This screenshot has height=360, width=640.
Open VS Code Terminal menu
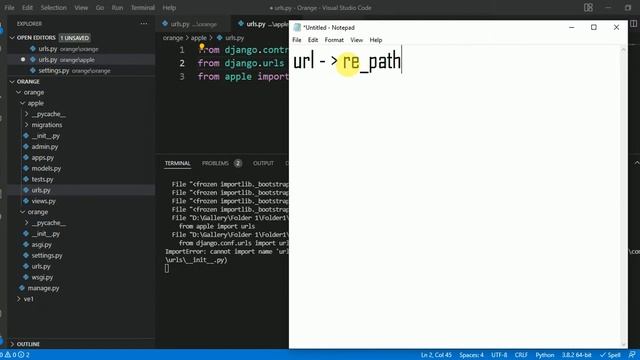142,8
